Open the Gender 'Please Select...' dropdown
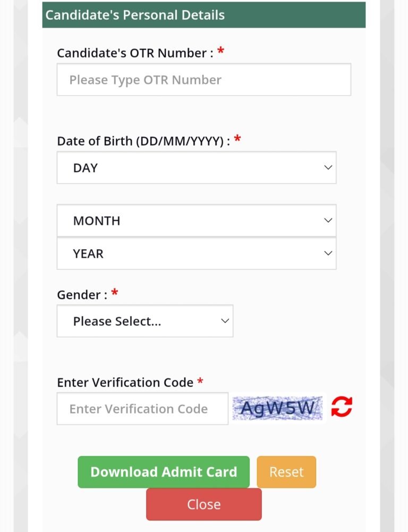This screenshot has height=532, width=408. (x=144, y=321)
